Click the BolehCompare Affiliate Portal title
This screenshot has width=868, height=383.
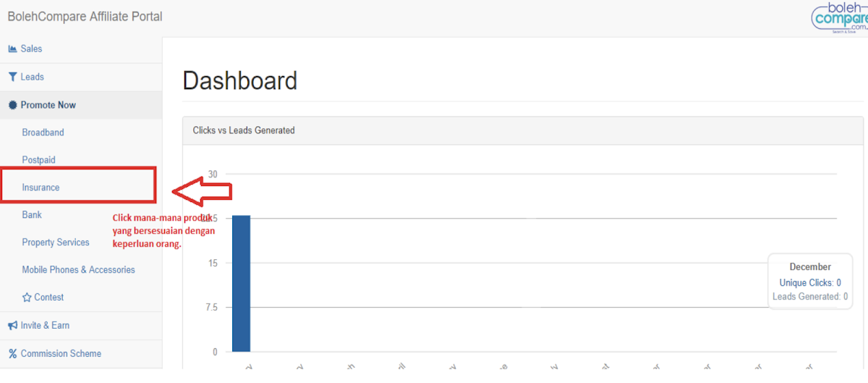pos(85,17)
